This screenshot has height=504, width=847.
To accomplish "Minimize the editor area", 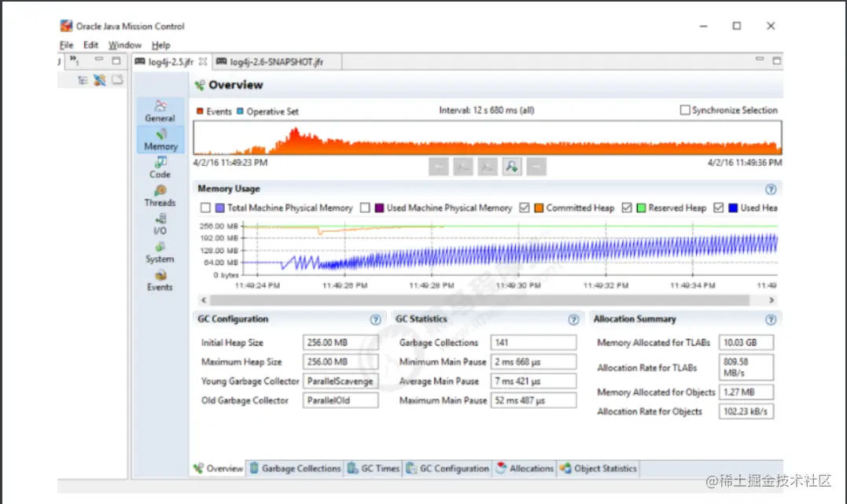I will click(x=760, y=59).
